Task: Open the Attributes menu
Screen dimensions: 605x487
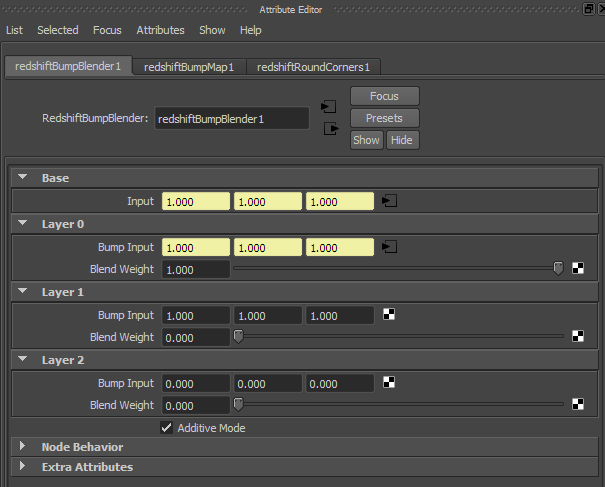Action: (161, 30)
